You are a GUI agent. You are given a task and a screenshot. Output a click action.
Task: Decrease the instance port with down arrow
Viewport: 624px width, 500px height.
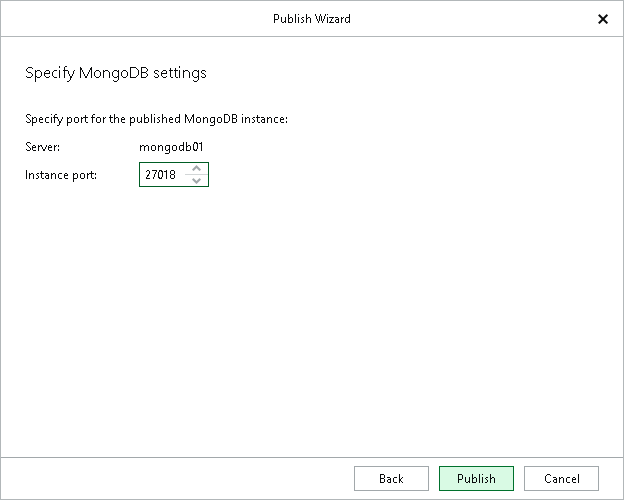pyautogui.click(x=196, y=180)
